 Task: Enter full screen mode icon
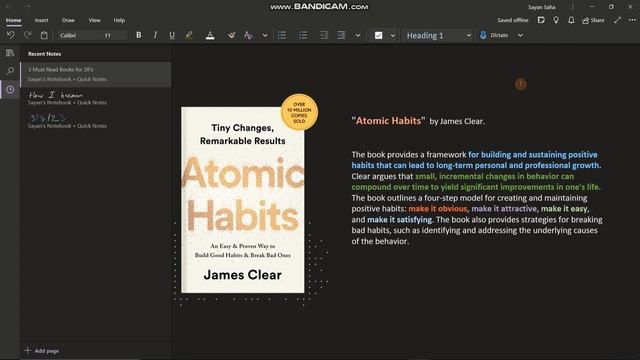[x=618, y=20]
